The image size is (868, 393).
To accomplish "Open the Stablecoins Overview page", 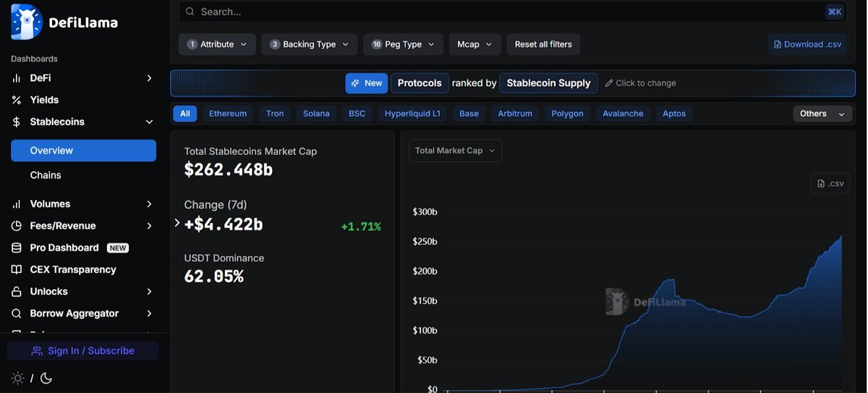I will [x=83, y=150].
